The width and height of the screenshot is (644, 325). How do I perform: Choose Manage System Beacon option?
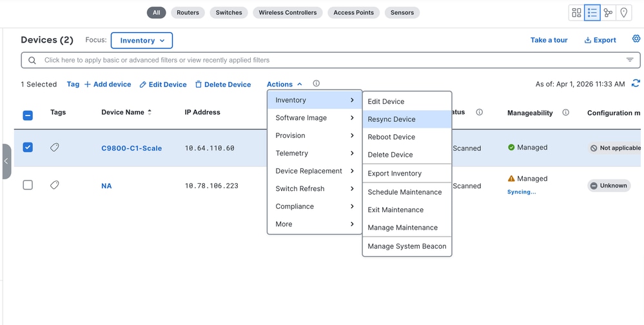pyautogui.click(x=407, y=246)
